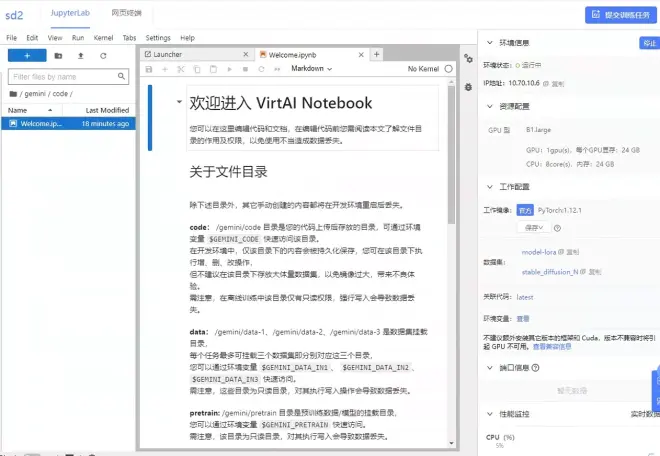660x456 pixels.
Task: Open the Kernel menu
Action: [103, 38]
